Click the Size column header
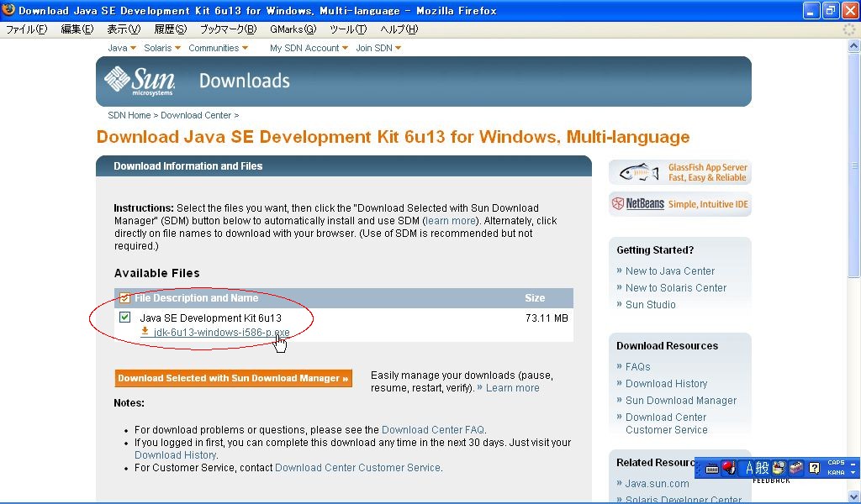 click(x=535, y=298)
